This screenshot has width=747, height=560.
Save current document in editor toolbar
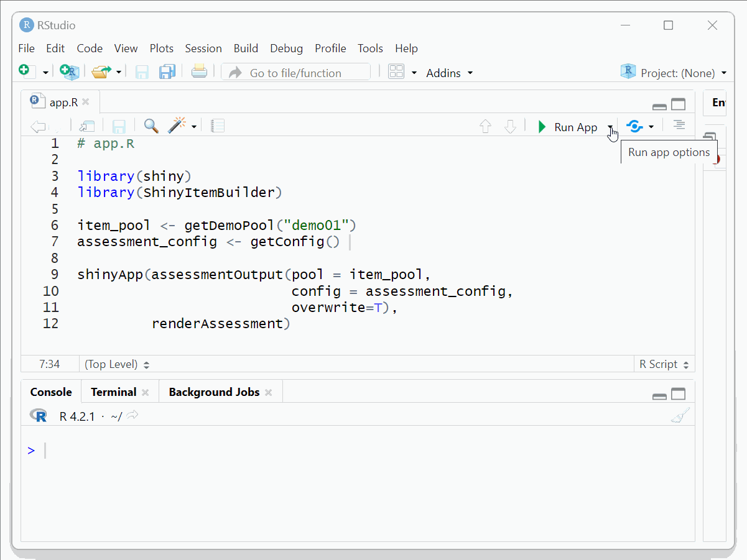(119, 127)
